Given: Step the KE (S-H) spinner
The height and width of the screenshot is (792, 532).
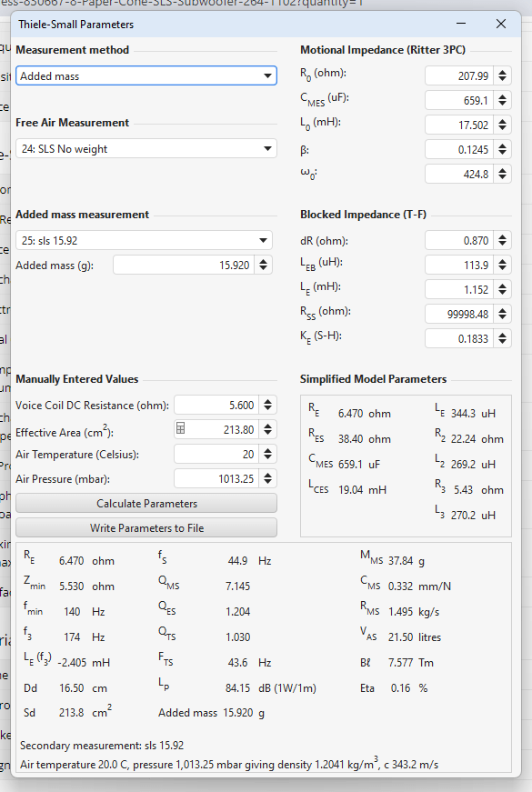Looking at the screenshot, I should pyautogui.click(x=502, y=338).
